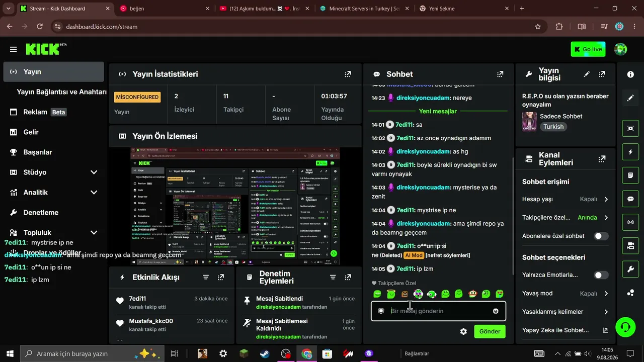Show hidden system tray icons
Screen dimensions: 644x362
tap(557, 354)
